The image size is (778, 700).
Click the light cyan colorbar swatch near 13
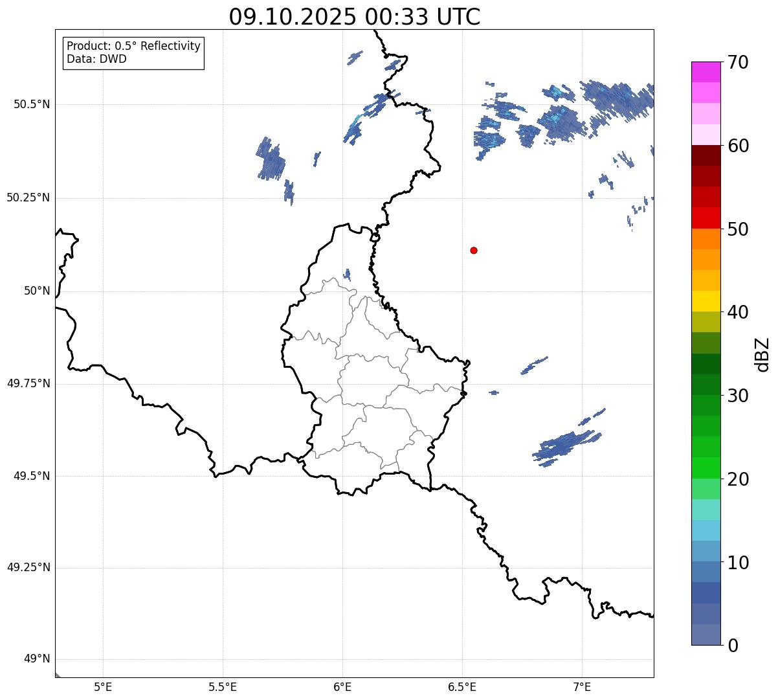click(x=706, y=530)
